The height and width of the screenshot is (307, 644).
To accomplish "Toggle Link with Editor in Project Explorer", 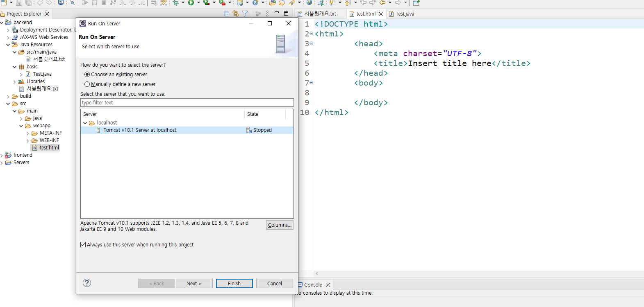I will point(236,14).
